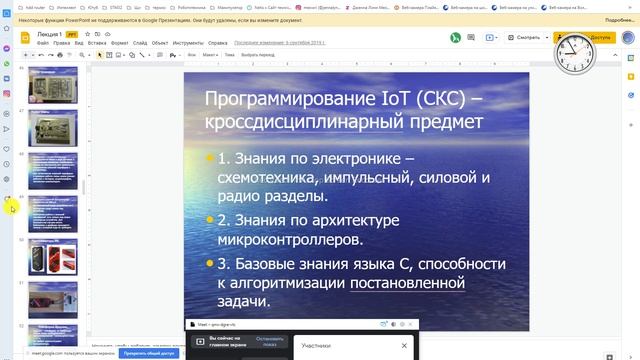Click the add new slide plus button
640x360 pixels.
(25, 55)
